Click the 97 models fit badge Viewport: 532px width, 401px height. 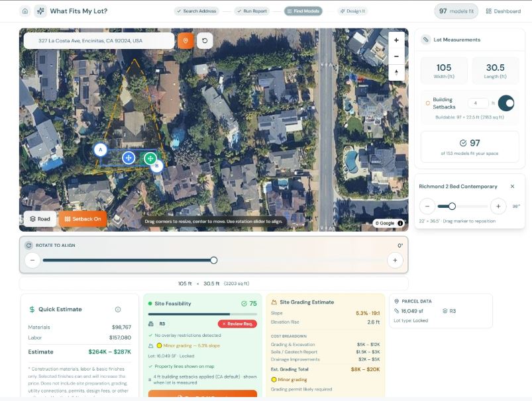(456, 11)
